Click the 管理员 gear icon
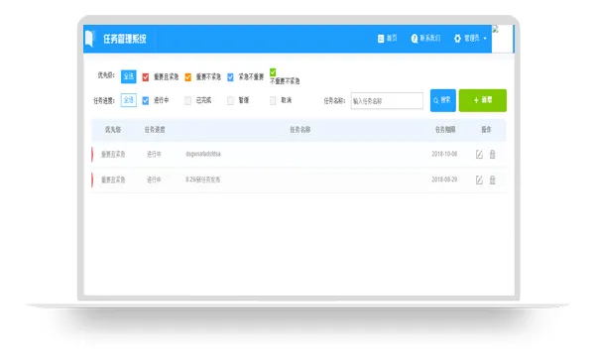Image resolution: width=595 pixels, height=364 pixels. coord(457,39)
